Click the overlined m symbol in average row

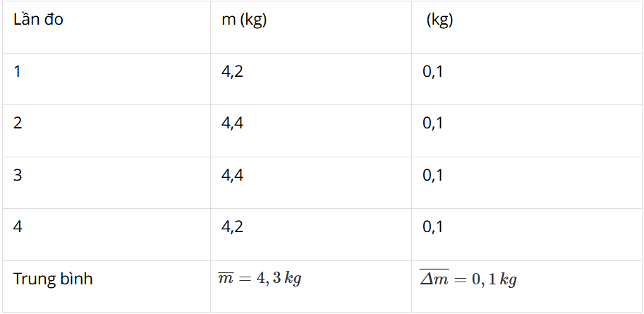tap(226, 278)
